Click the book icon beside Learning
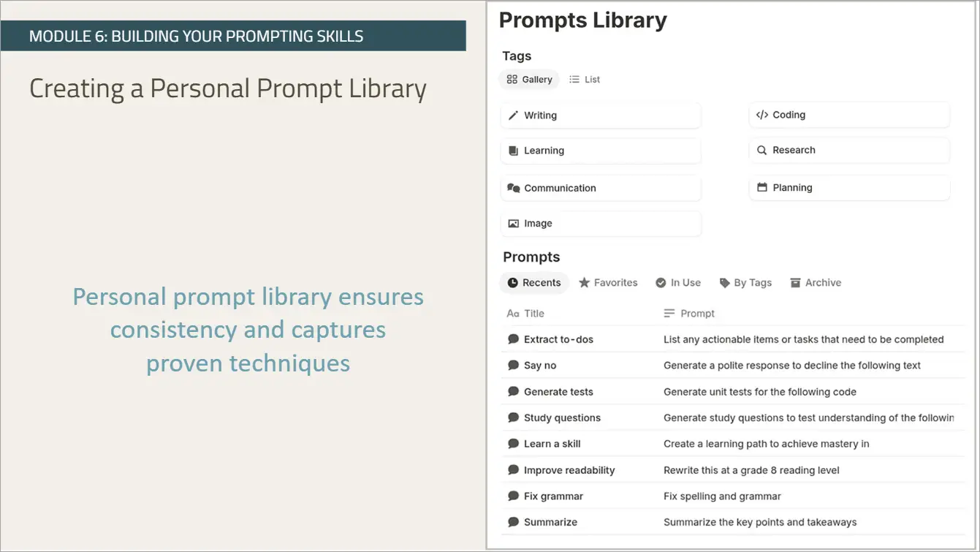 [x=513, y=151]
